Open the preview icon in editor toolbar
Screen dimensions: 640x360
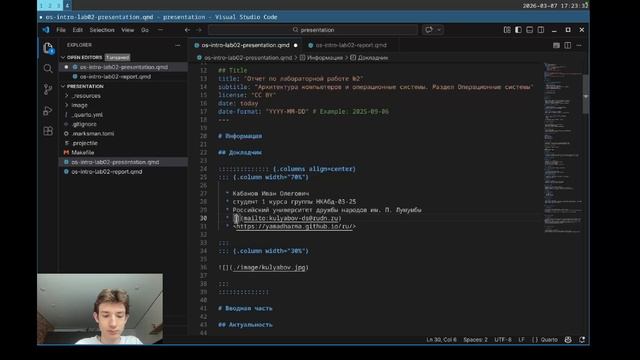556,45
